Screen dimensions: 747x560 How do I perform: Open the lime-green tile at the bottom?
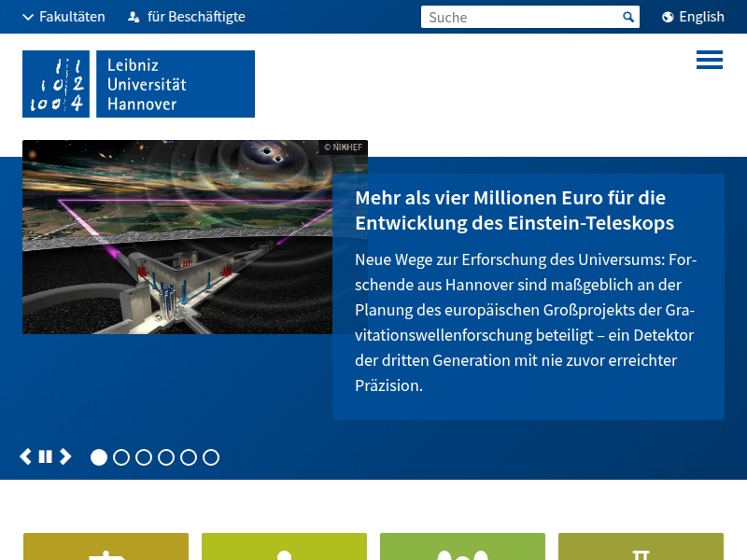pyautogui.click(x=285, y=547)
